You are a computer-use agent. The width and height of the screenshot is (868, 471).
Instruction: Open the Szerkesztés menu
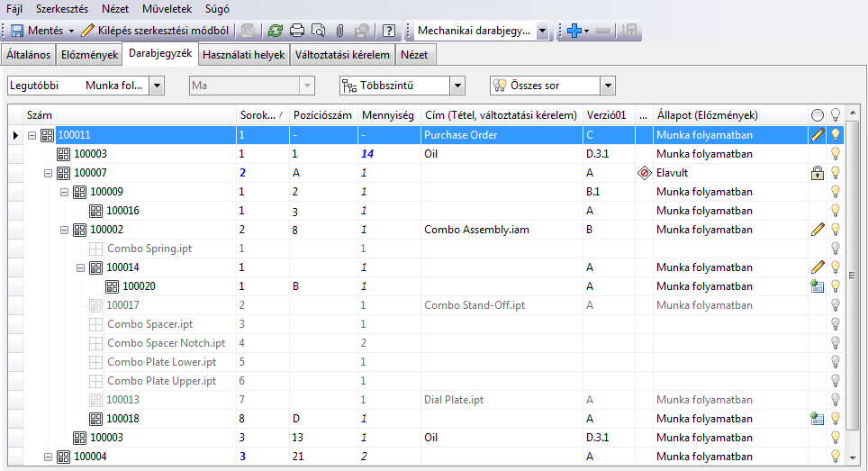click(62, 9)
